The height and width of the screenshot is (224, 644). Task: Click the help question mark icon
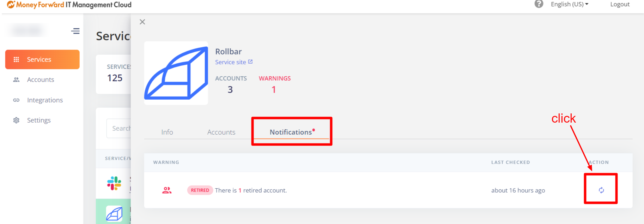(x=539, y=4)
